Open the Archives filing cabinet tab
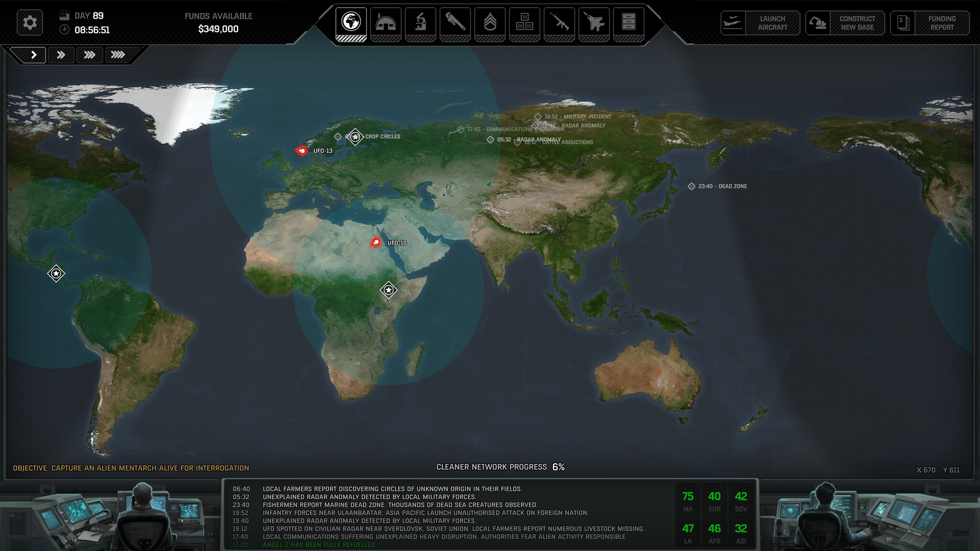 click(x=629, y=24)
